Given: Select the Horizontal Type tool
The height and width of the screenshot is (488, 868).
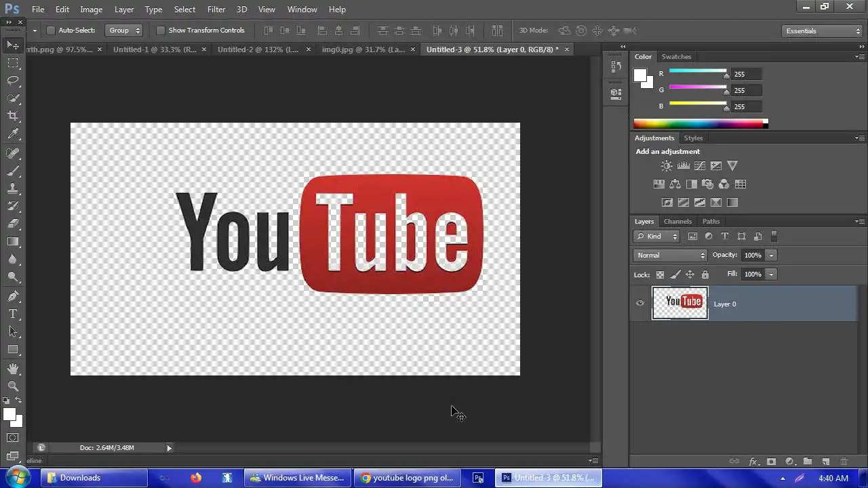Looking at the screenshot, I should pyautogui.click(x=13, y=314).
